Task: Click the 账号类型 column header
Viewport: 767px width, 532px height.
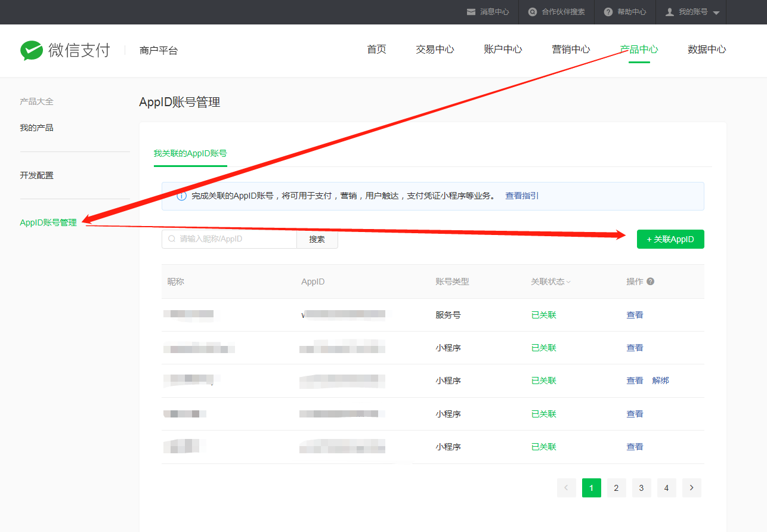Action: [x=453, y=282]
